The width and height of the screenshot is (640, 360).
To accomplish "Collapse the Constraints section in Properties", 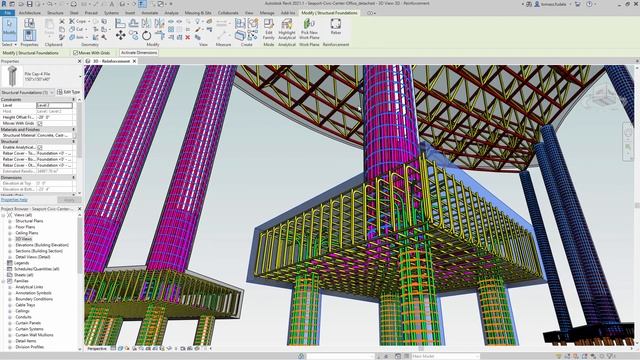I will [74, 99].
